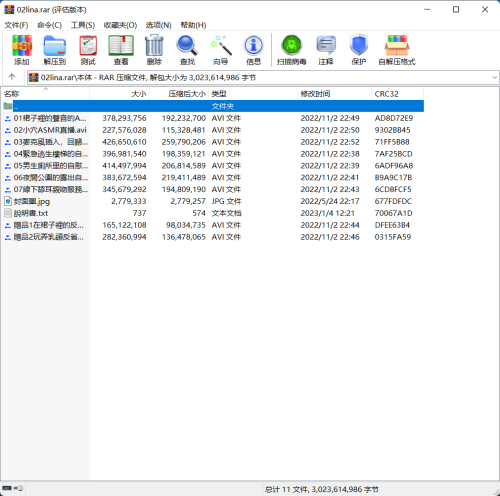Run the Test (测试) archive tool
Image resolution: width=500 pixels, height=496 pixels.
click(x=88, y=50)
